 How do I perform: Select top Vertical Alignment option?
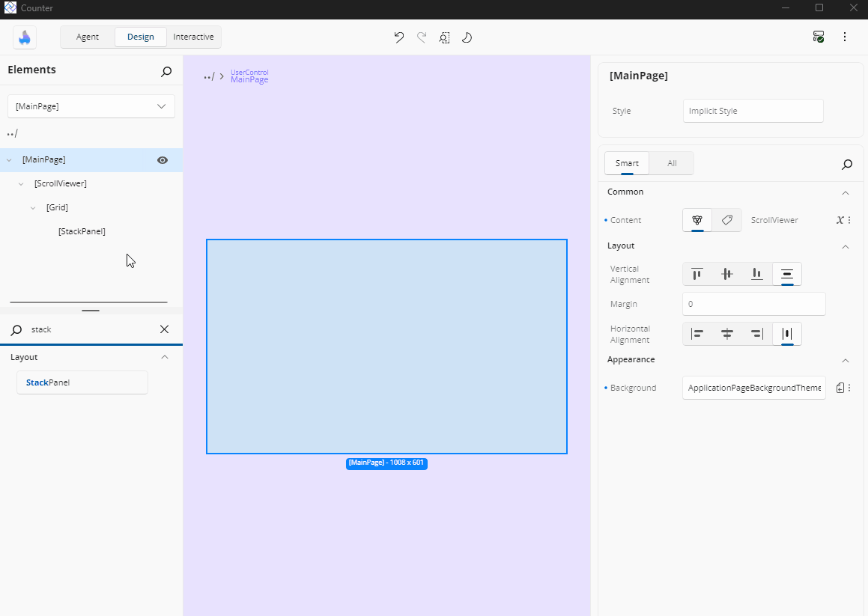point(696,274)
